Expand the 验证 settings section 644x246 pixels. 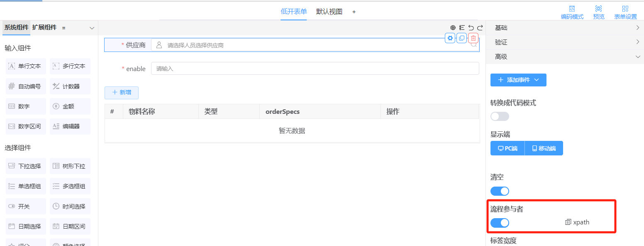564,42
